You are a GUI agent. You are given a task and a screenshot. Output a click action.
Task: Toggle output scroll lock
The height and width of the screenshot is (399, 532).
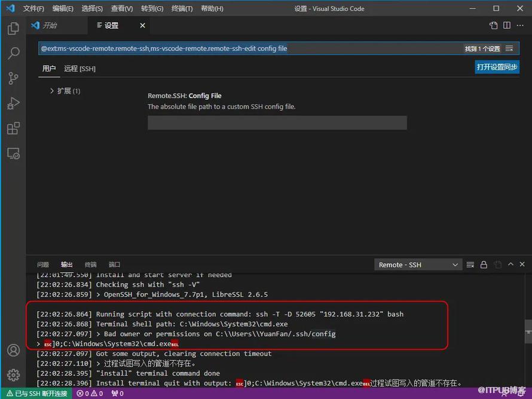(x=484, y=264)
